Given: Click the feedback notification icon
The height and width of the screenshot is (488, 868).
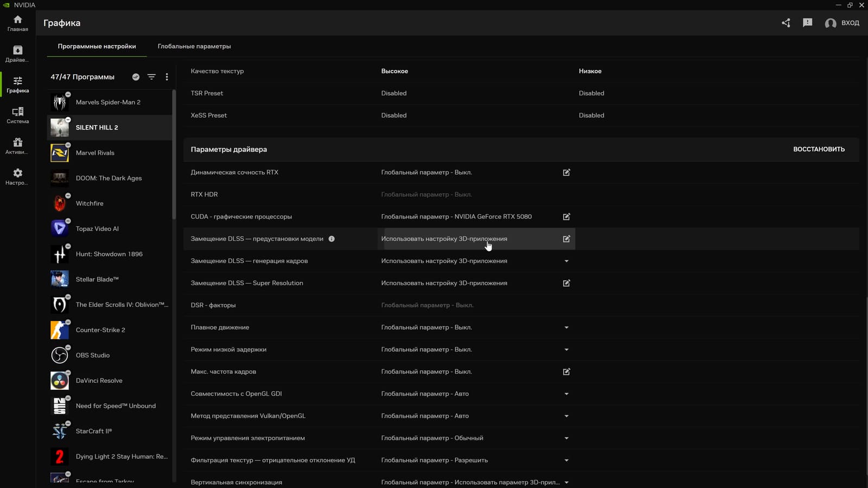Looking at the screenshot, I should pos(808,23).
